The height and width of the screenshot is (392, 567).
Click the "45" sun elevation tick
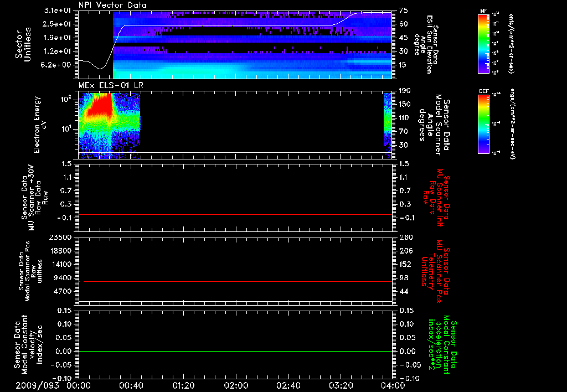pyautogui.click(x=403, y=38)
